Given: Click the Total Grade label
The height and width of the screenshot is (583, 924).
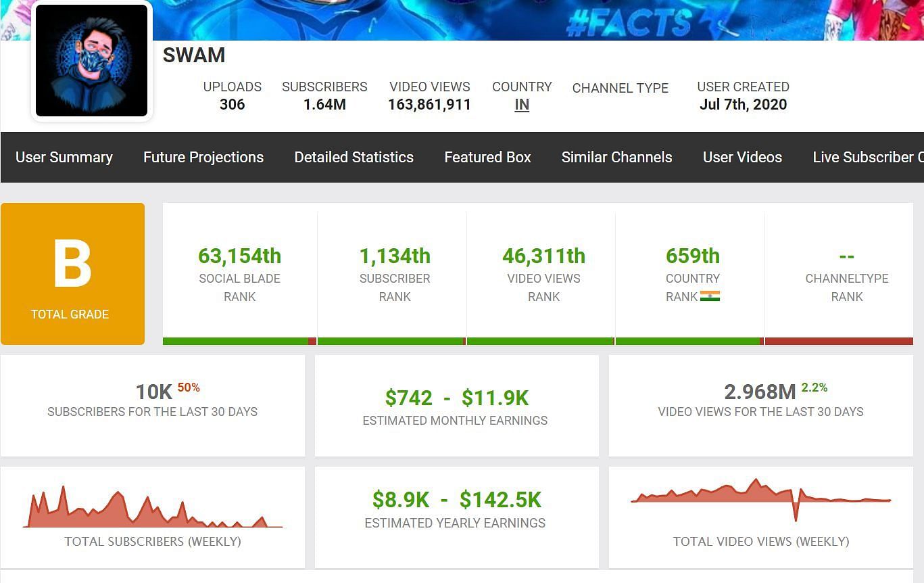Looking at the screenshot, I should coord(70,314).
